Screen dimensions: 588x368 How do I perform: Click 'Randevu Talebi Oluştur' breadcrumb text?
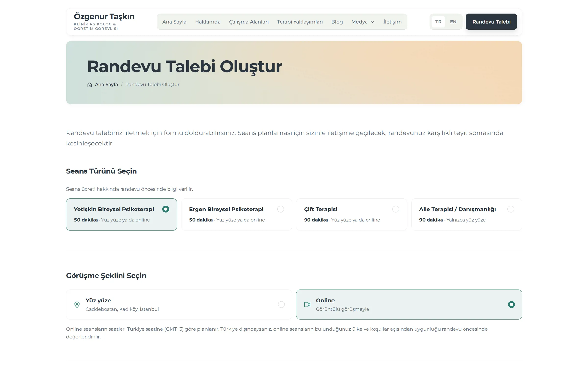click(152, 84)
